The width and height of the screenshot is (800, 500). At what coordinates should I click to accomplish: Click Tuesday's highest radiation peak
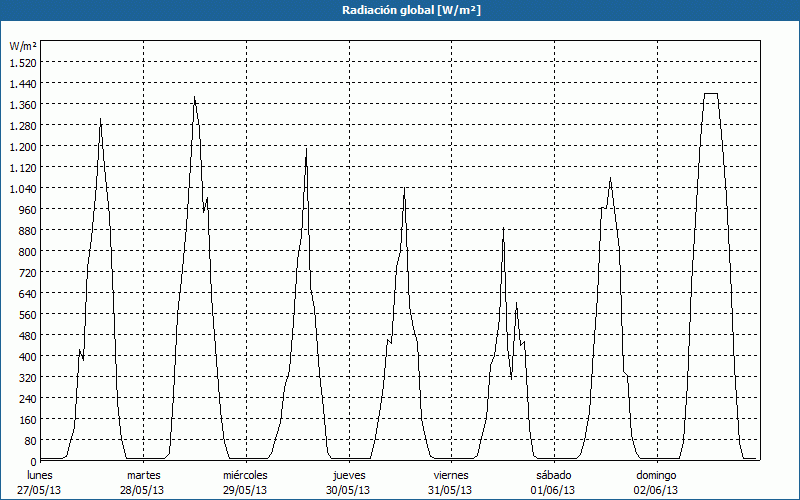pyautogui.click(x=194, y=98)
